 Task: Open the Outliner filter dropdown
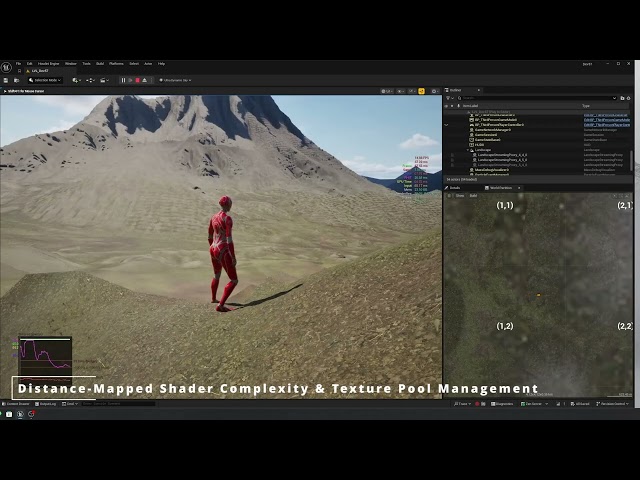[x=449, y=98]
